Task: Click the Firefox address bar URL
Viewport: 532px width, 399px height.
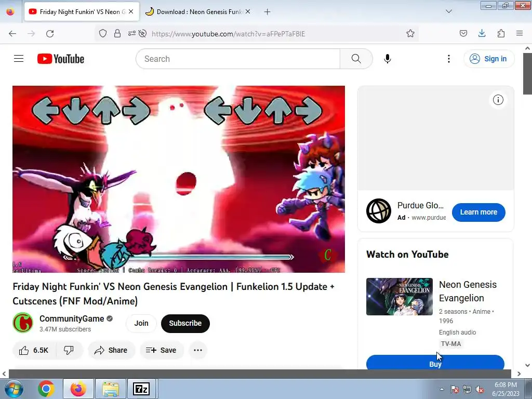Action: coord(229,34)
